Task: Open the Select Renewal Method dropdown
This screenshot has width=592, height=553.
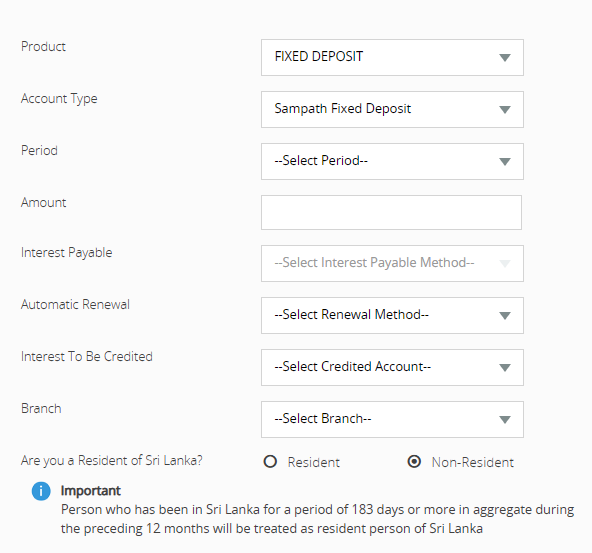Action: point(392,316)
